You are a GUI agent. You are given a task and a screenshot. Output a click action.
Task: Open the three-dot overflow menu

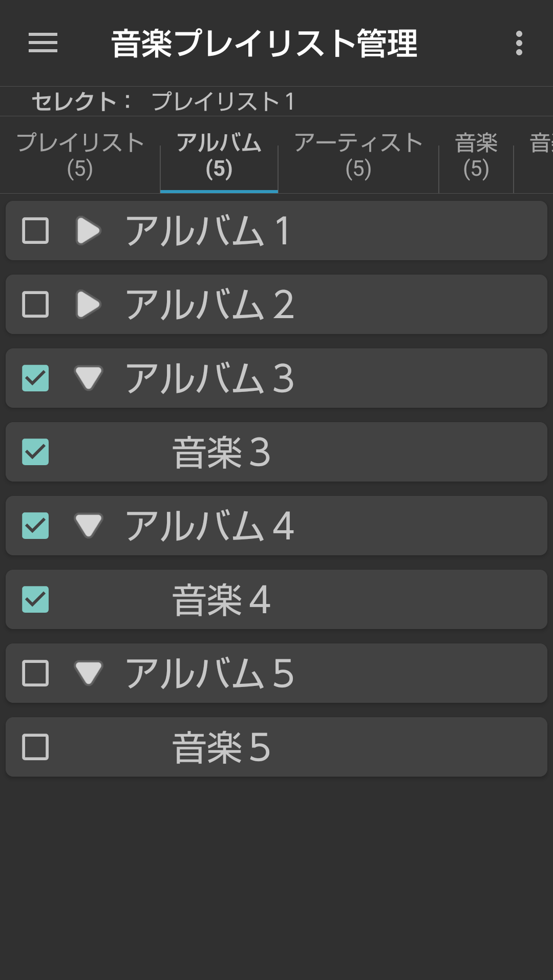point(519,43)
